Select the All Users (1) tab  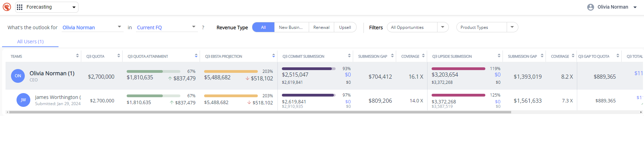coord(30,42)
